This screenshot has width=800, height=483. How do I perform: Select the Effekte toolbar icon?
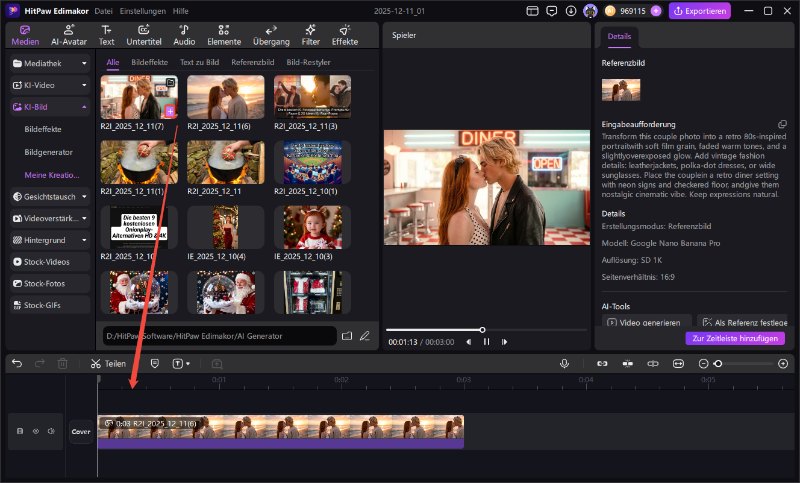click(x=345, y=35)
